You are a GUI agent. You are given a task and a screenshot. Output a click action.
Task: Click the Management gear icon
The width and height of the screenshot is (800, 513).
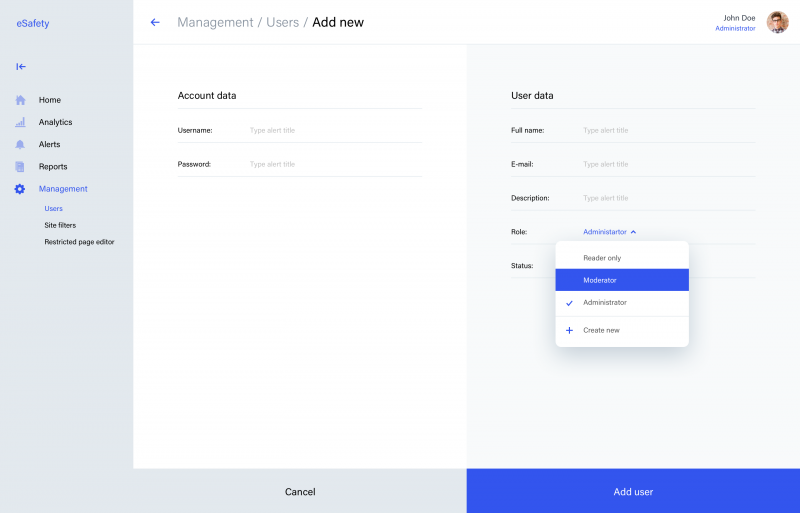(x=20, y=189)
